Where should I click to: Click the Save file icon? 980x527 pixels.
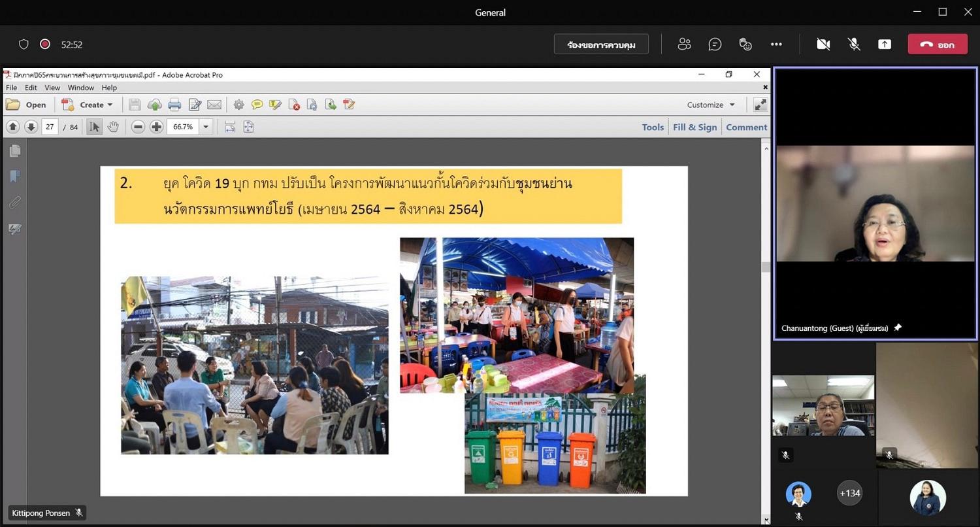tap(135, 105)
